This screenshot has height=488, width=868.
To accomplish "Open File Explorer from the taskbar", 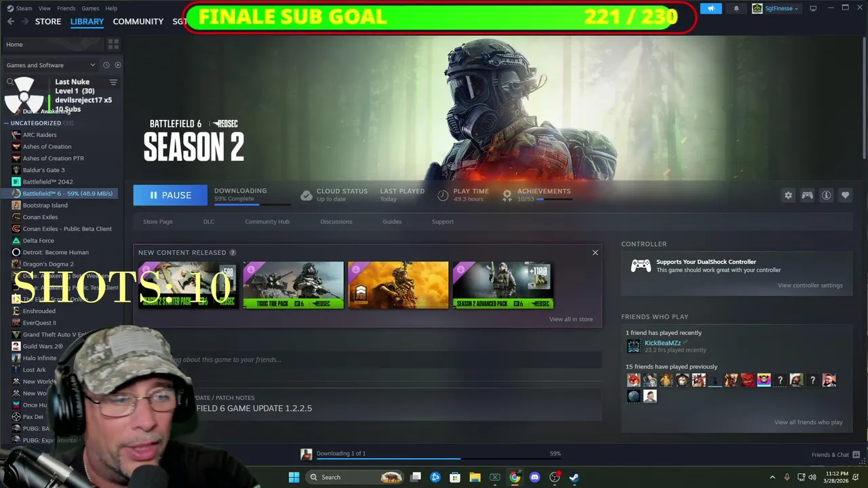I will coord(475,477).
